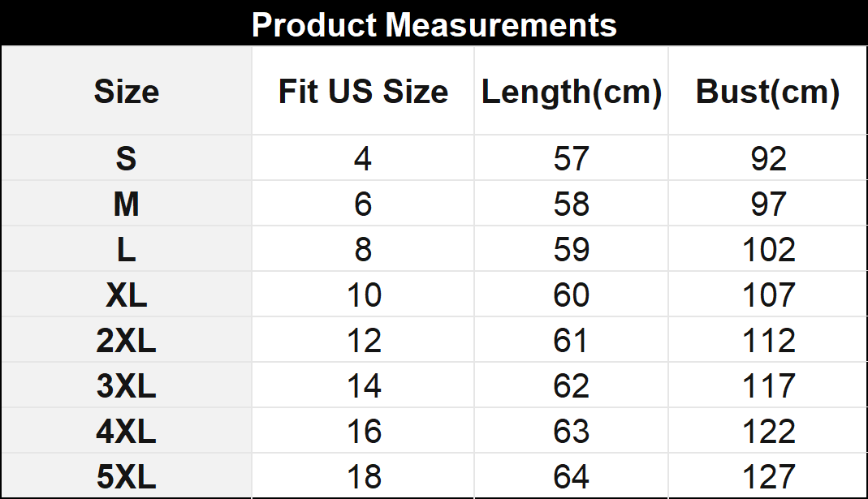This screenshot has height=499, width=868.
Task: Click the 5XL size row label
Action: pyautogui.click(x=126, y=476)
